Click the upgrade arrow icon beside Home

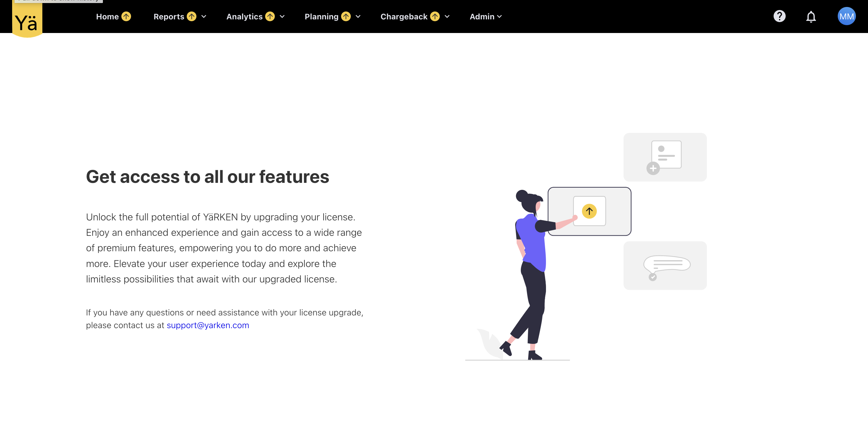[x=127, y=17]
